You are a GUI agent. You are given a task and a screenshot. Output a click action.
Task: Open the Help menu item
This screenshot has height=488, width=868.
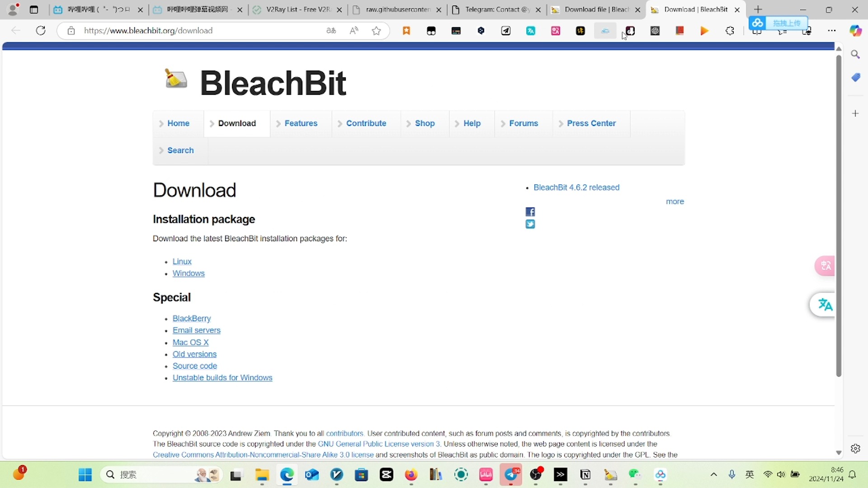(x=472, y=123)
